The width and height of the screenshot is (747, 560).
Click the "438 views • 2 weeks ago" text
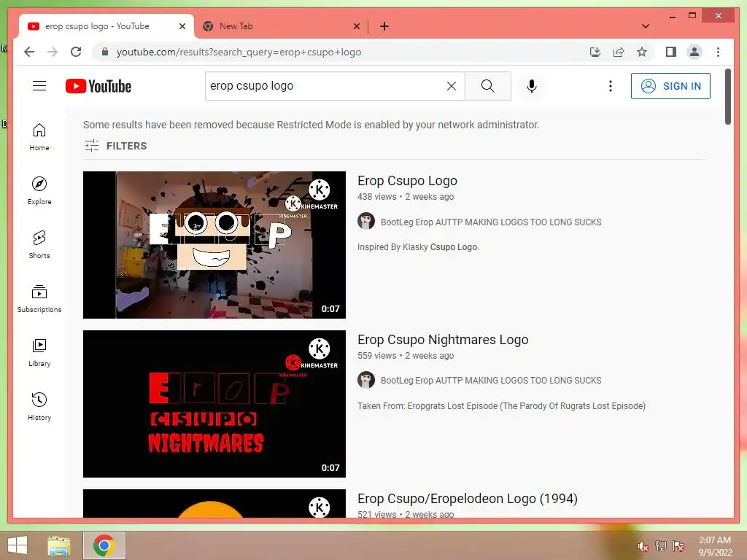(406, 197)
